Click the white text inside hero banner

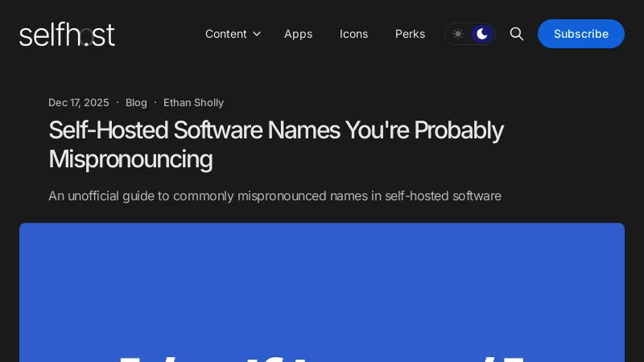[322, 356]
